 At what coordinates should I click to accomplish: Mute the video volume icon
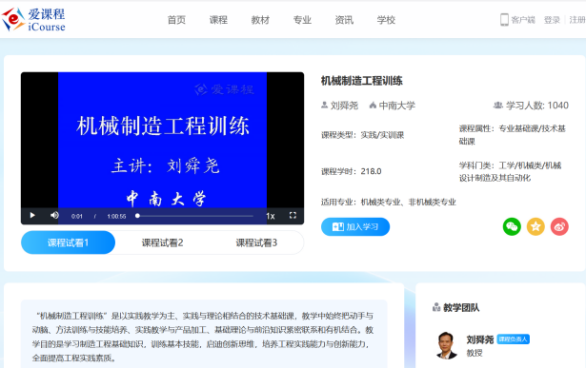click(55, 215)
